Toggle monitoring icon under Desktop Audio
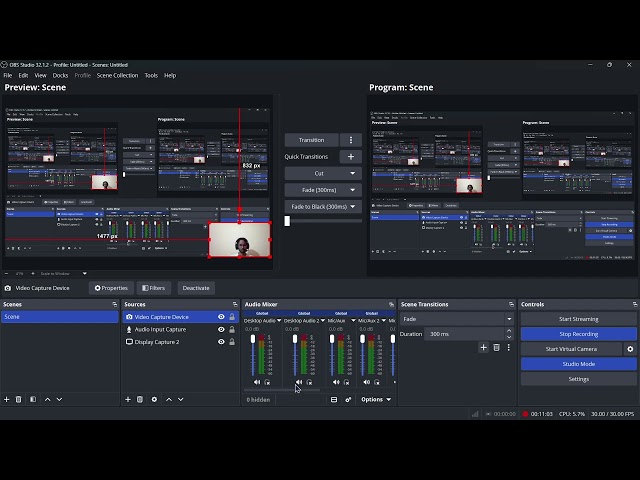Viewport: 640px width, 480px height. tap(267, 382)
